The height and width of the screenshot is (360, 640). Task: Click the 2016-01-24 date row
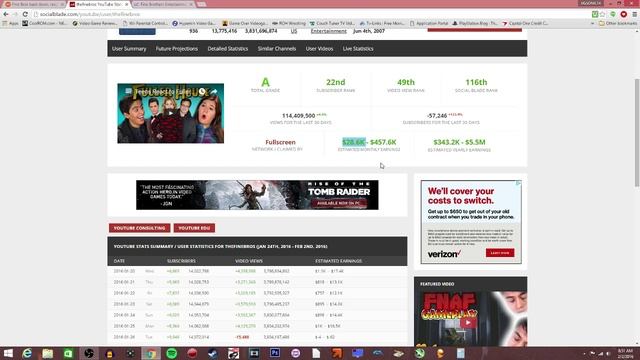[x=257, y=315]
